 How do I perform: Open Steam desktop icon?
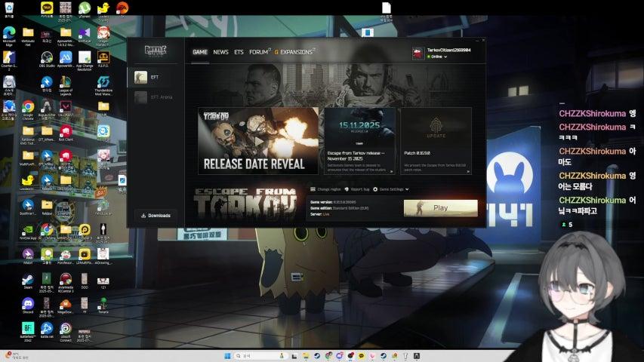pyautogui.click(x=28, y=281)
